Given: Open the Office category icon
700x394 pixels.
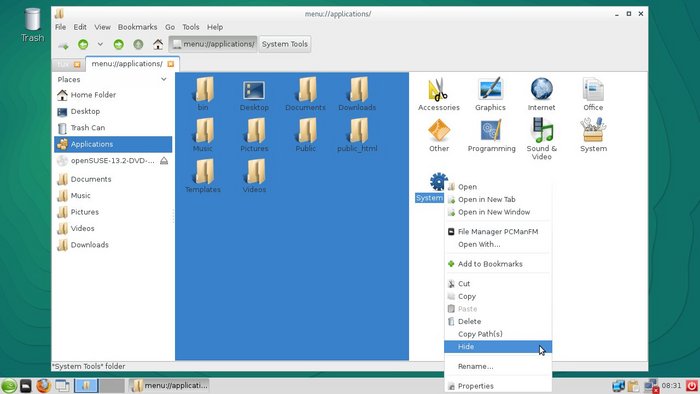Looking at the screenshot, I should pyautogui.click(x=593, y=89).
